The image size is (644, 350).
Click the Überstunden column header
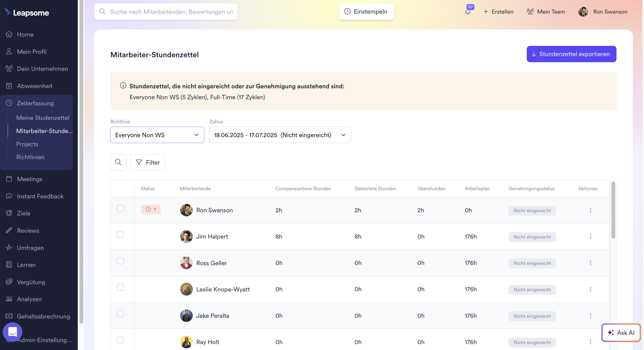[431, 188]
